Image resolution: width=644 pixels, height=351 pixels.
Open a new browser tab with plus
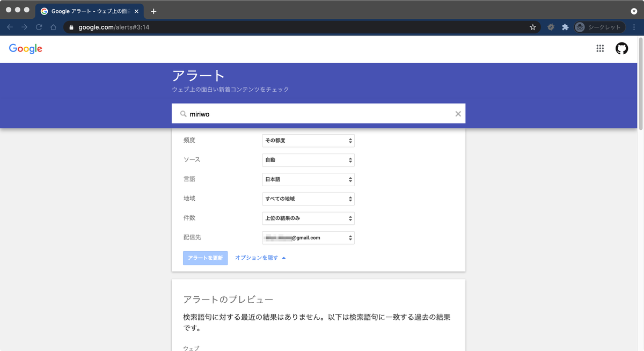click(153, 11)
